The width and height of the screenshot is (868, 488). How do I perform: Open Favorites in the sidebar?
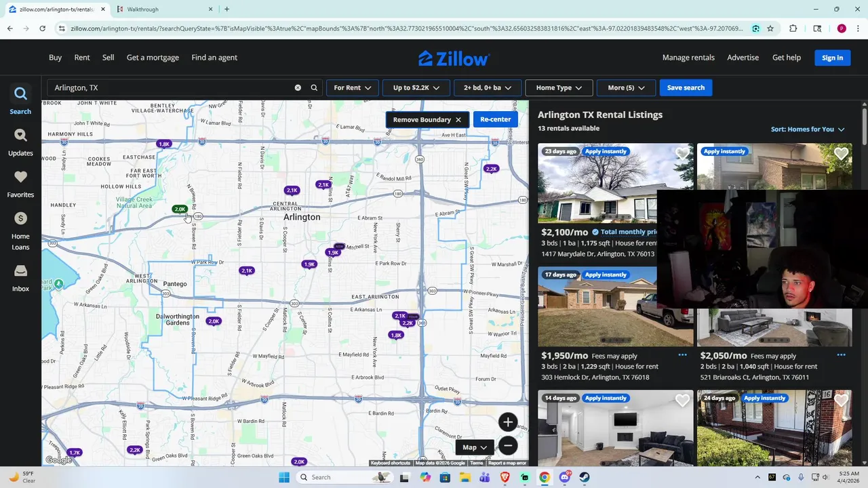tap(20, 184)
